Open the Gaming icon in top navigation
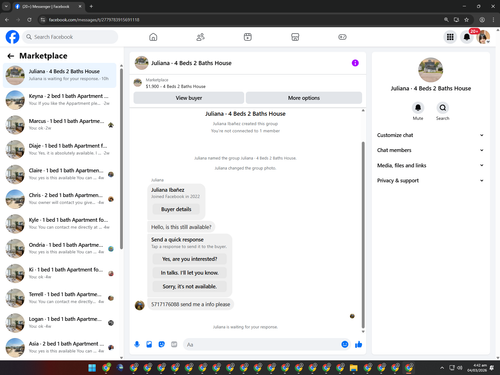 click(x=342, y=37)
